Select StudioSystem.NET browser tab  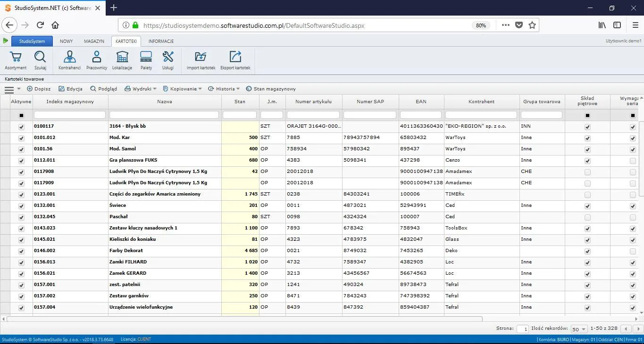point(52,8)
